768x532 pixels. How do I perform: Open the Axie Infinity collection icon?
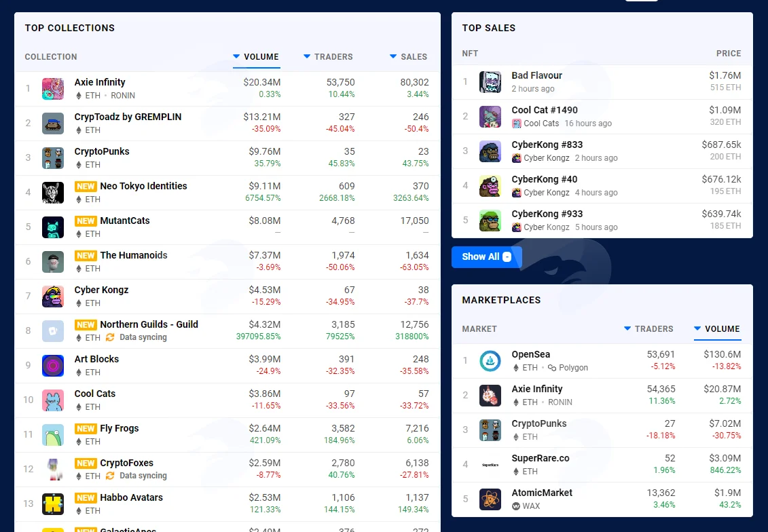pos(53,89)
